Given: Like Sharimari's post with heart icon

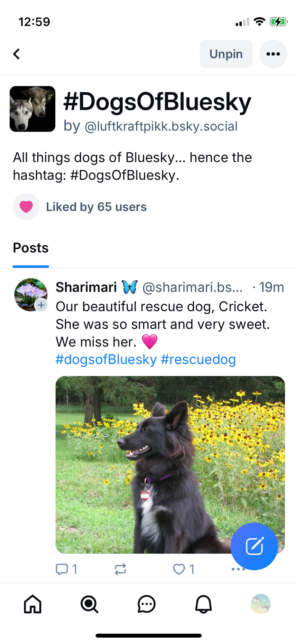Looking at the screenshot, I should [x=179, y=569].
